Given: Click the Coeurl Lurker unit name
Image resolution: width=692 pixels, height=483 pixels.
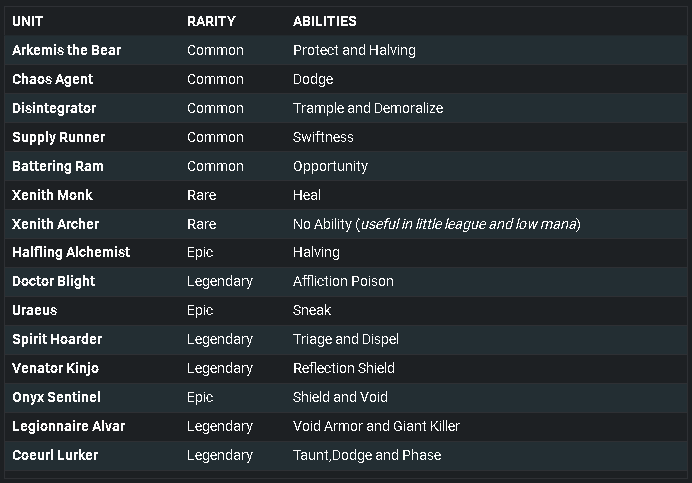Looking at the screenshot, I should click(x=55, y=455).
